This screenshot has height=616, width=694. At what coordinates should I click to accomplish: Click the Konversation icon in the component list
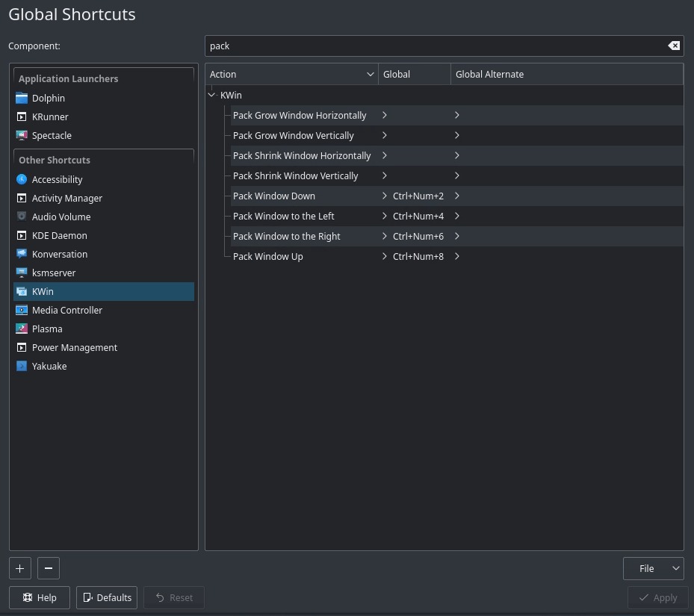(22, 254)
